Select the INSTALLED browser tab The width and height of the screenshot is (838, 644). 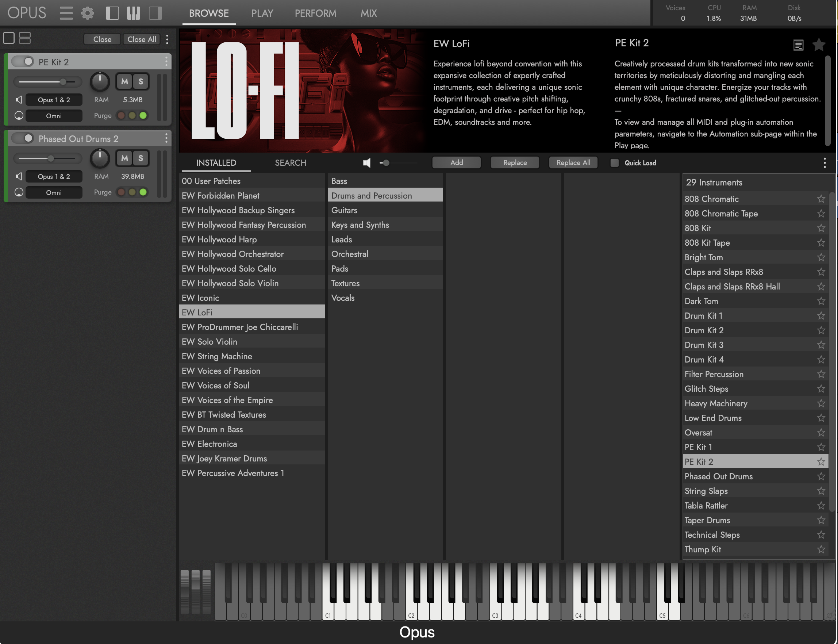pos(216,163)
